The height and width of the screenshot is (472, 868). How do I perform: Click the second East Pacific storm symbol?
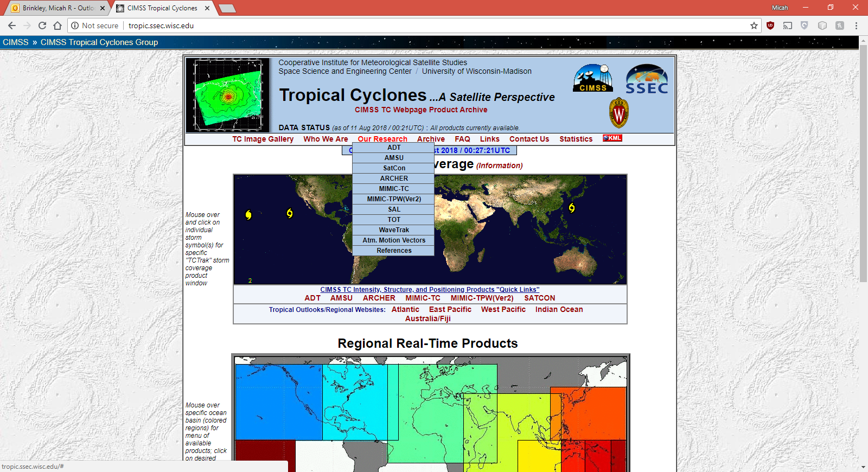click(x=290, y=213)
